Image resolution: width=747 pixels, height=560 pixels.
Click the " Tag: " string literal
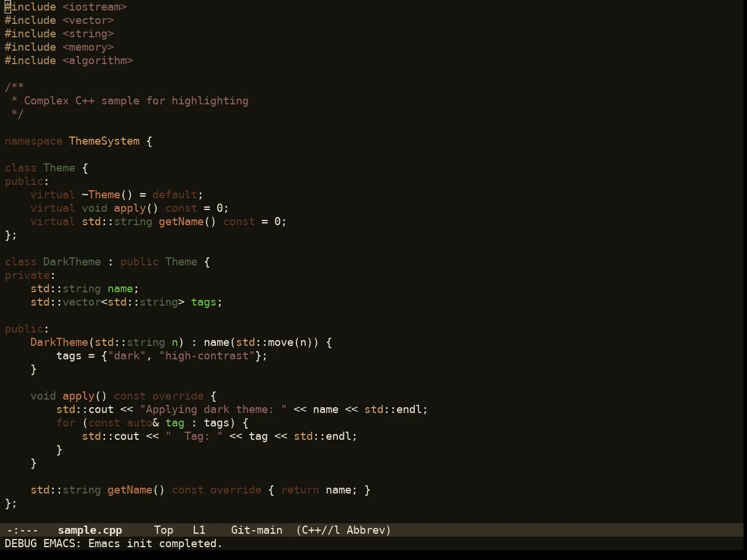pos(194,436)
